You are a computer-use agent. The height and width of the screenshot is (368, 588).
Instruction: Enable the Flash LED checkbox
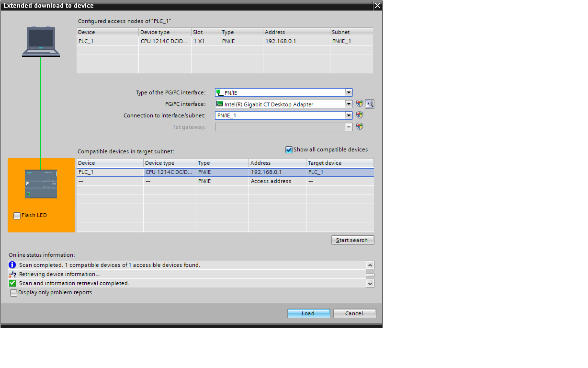click(17, 216)
